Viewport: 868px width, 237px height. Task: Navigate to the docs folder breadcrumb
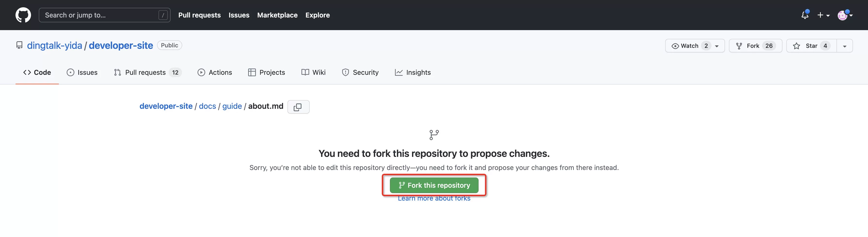coord(207,106)
